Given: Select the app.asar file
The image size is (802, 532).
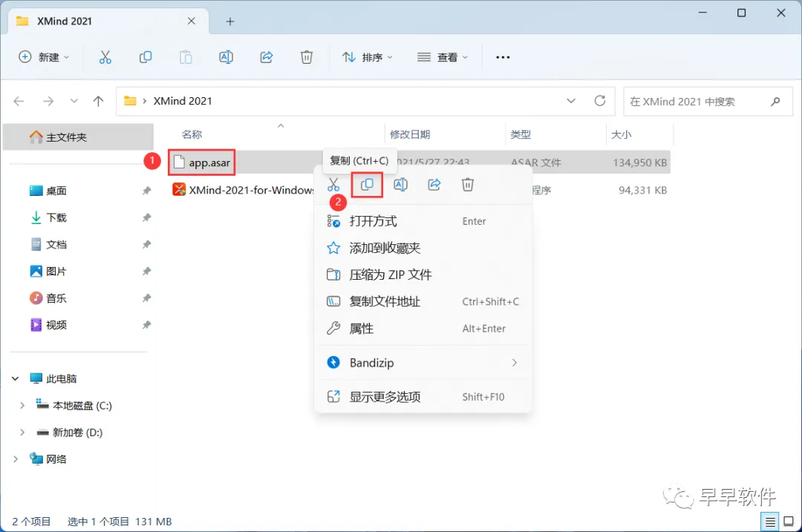Looking at the screenshot, I should coord(201,162).
